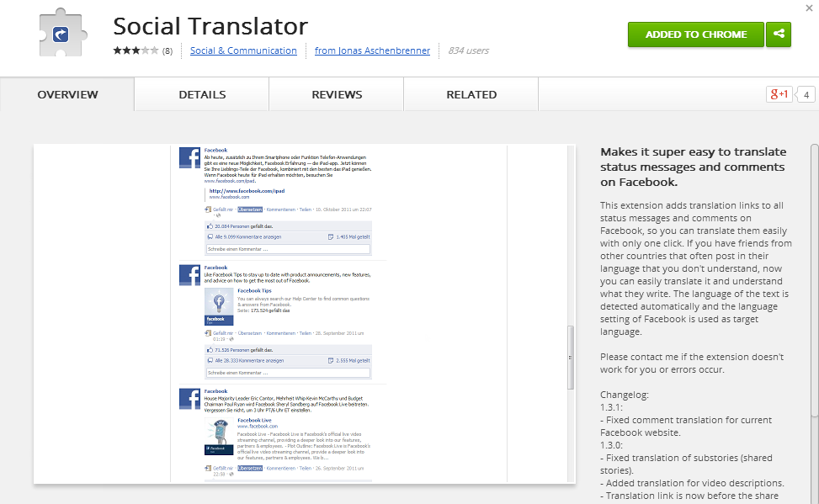Open the from Jonas Aschenbrenner link
The height and width of the screenshot is (504, 819).
pyautogui.click(x=372, y=50)
